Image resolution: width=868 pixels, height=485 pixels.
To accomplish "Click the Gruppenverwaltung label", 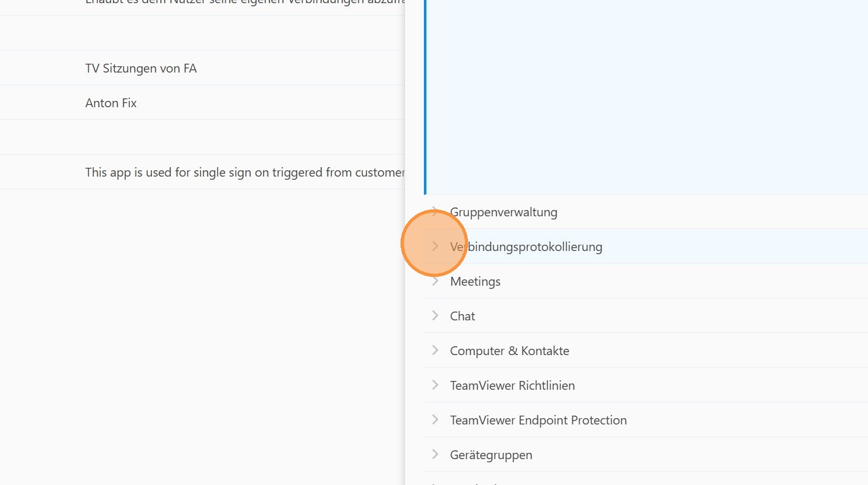I will (503, 213).
